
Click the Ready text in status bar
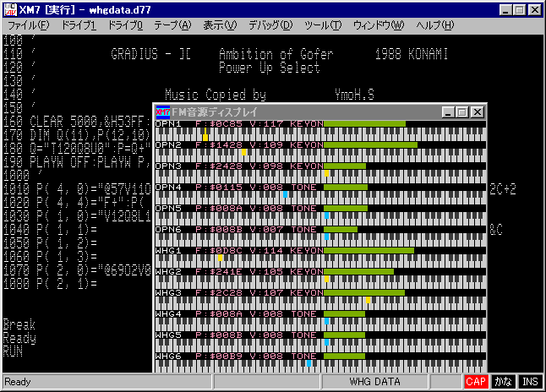point(18,382)
